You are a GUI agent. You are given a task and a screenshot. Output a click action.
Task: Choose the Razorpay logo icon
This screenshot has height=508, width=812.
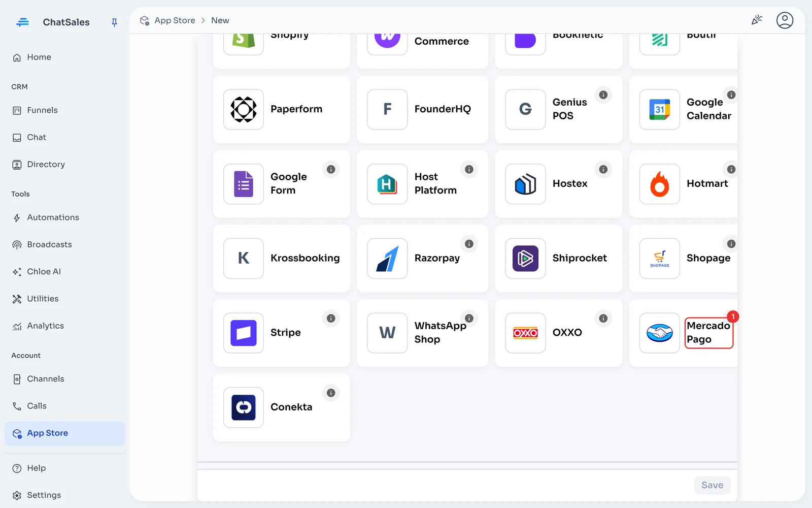click(x=387, y=259)
